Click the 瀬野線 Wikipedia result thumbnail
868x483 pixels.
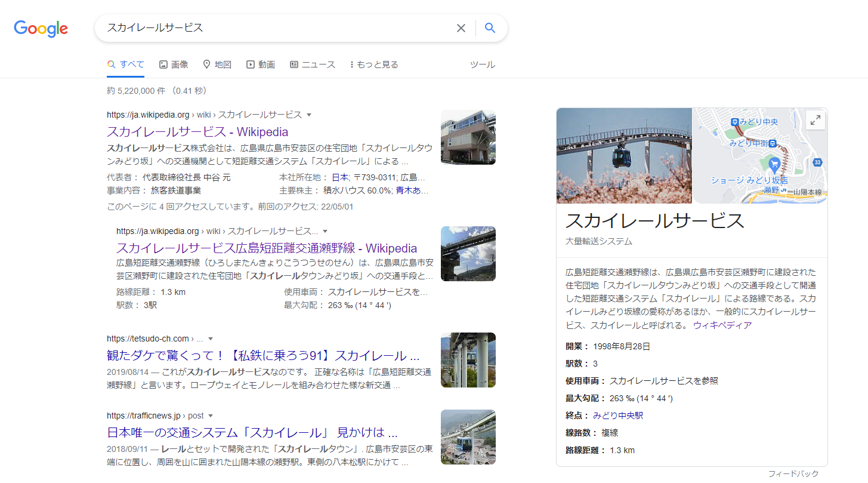pyautogui.click(x=468, y=254)
